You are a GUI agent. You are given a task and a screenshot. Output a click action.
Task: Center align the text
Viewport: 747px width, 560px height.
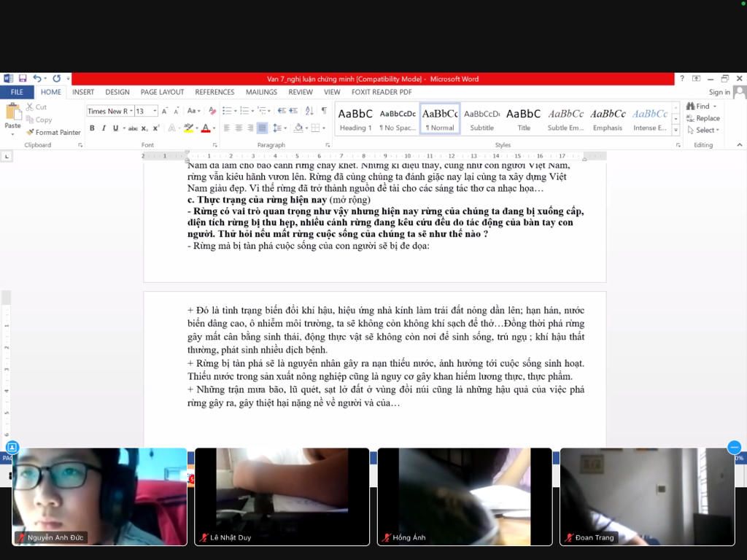(239, 128)
